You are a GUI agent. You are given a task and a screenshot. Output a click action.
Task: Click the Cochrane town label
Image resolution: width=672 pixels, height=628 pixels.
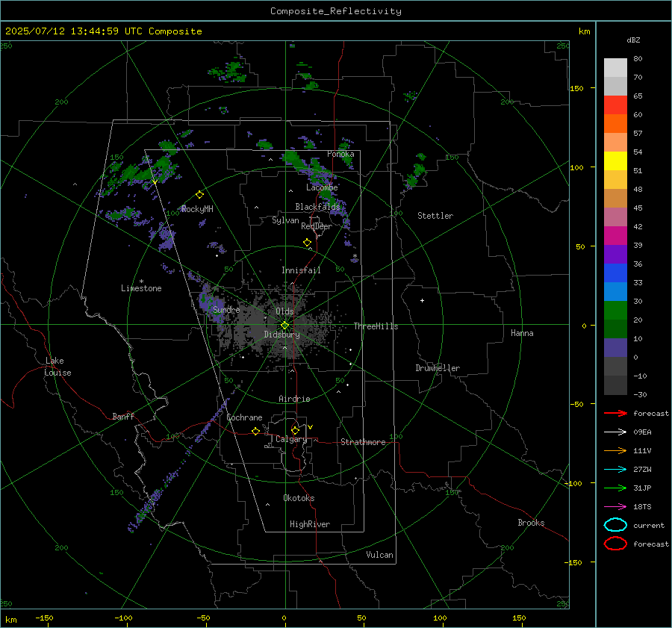pos(244,417)
